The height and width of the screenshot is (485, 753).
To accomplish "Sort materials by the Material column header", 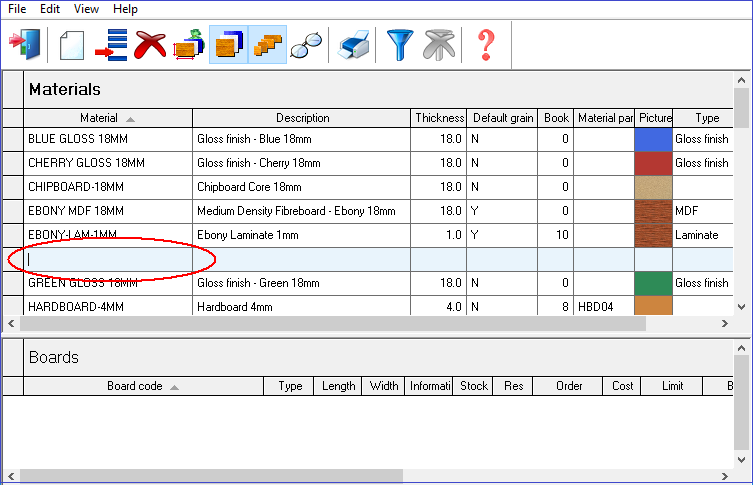I will point(108,118).
